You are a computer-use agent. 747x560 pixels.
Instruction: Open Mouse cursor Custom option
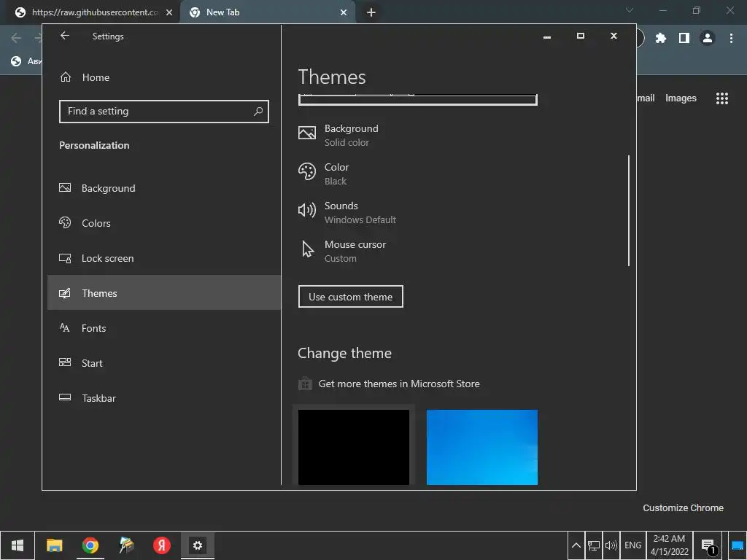[x=342, y=251]
